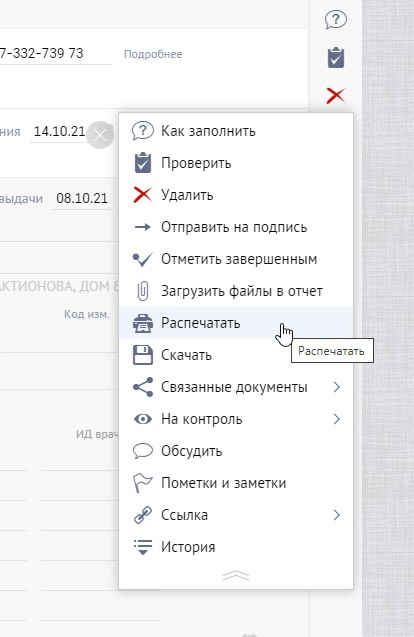Select Скачать from the menu

click(236, 355)
